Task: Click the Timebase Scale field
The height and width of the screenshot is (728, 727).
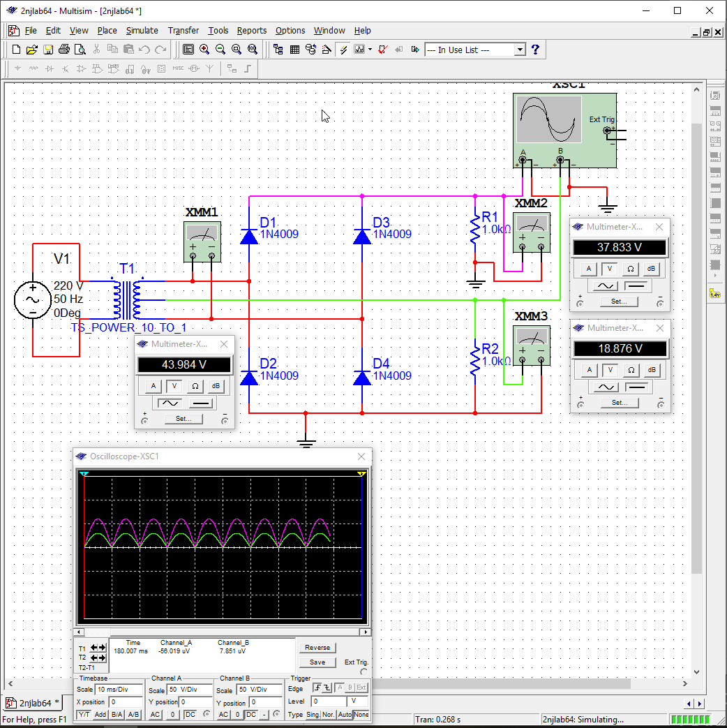Action: tap(119, 690)
